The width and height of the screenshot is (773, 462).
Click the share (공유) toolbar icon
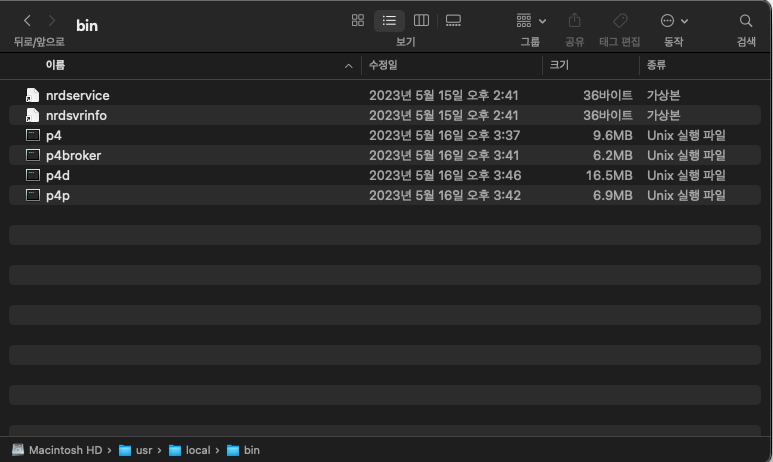tap(574, 21)
